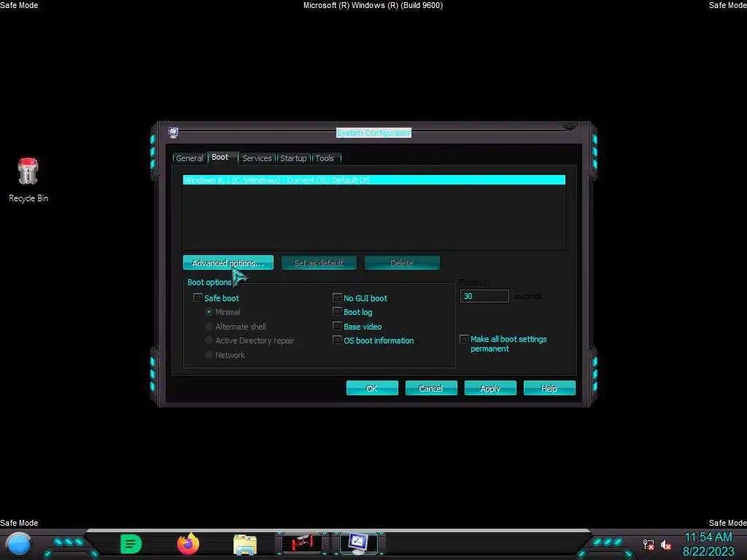Click the System Configuration title bar icon

(174, 133)
